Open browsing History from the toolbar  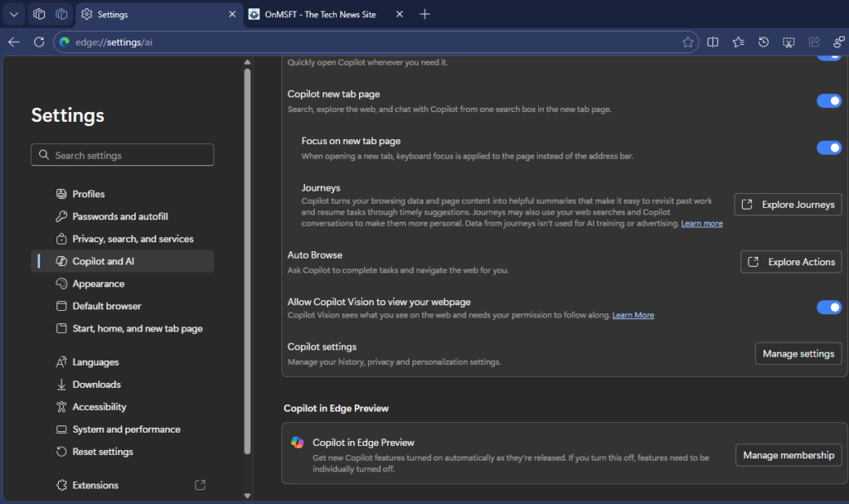[764, 42]
